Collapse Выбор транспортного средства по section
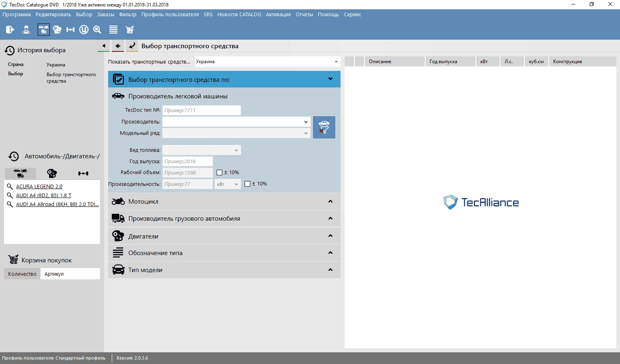The width and height of the screenshot is (620, 364). tap(330, 79)
